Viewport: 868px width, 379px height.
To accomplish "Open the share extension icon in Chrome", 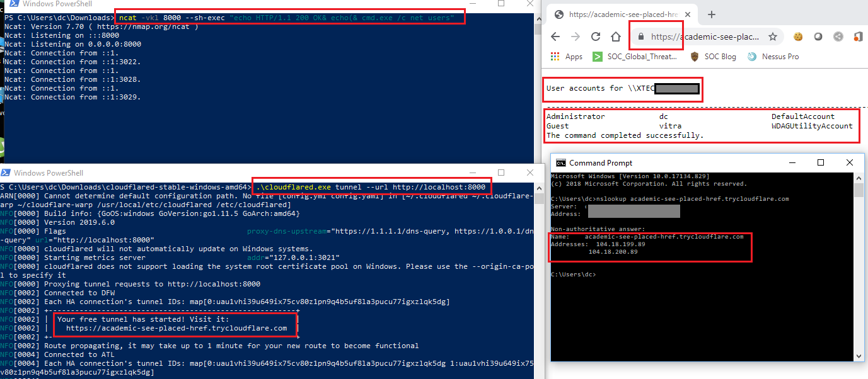I will click(838, 37).
